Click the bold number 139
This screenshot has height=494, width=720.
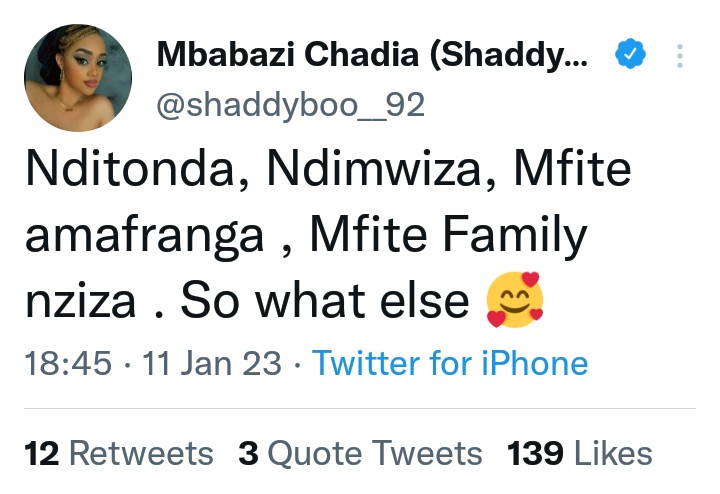click(x=538, y=453)
